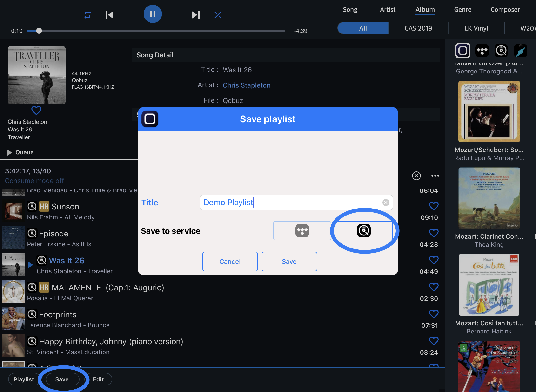
Task: Open Mozart/Schubert Sonata album cover
Action: pos(489,111)
